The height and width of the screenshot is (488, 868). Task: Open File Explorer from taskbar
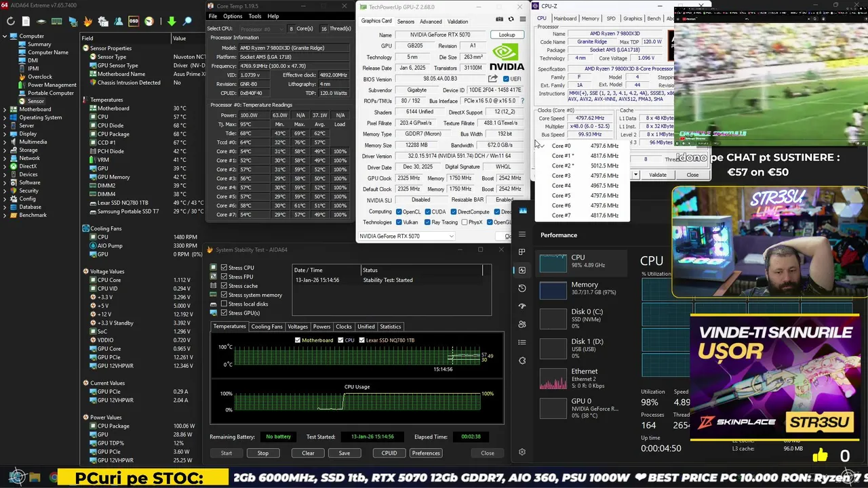coord(35,477)
